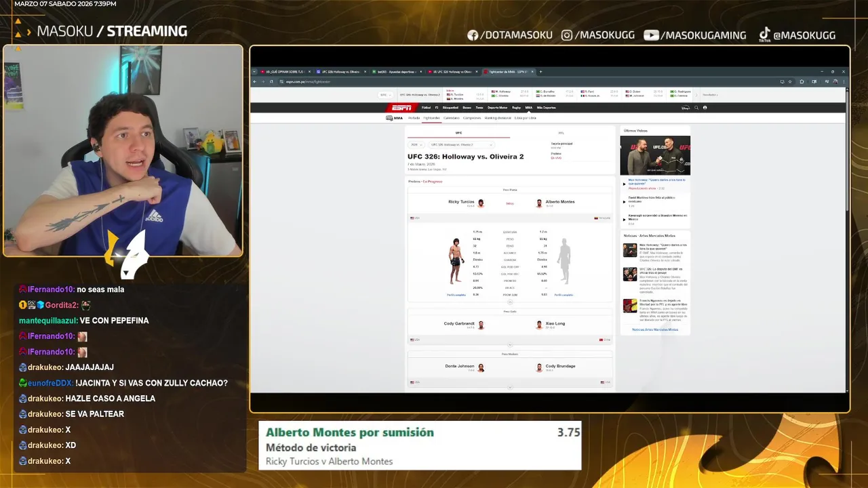Screen dimensions: 868x488
Task: Open Ranking divisional in MMA navigation
Action: click(498, 118)
